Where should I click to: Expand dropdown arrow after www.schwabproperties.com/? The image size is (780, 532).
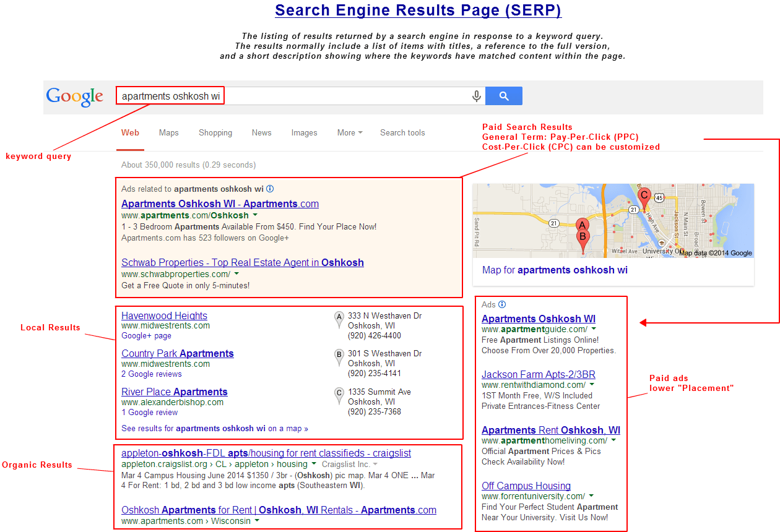(x=236, y=273)
